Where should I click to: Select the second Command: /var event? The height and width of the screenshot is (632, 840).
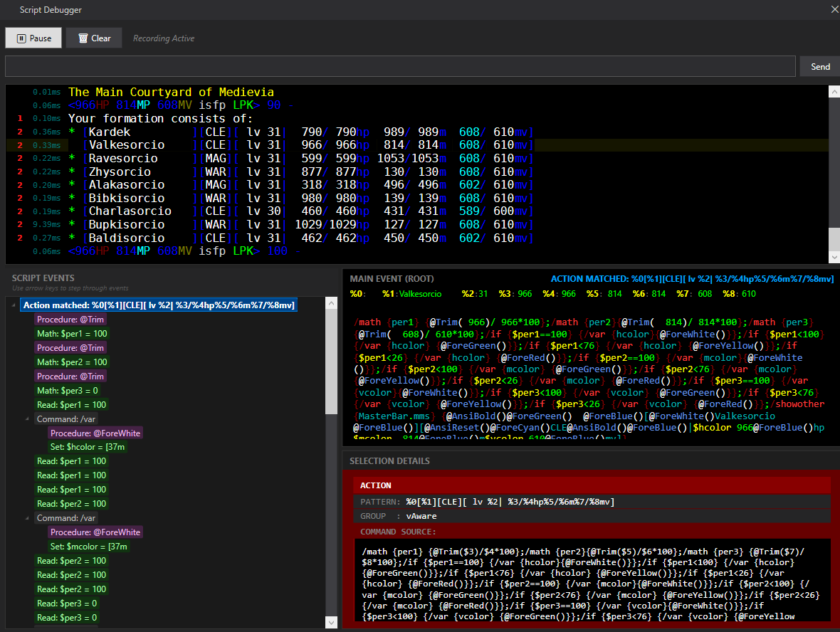point(66,518)
